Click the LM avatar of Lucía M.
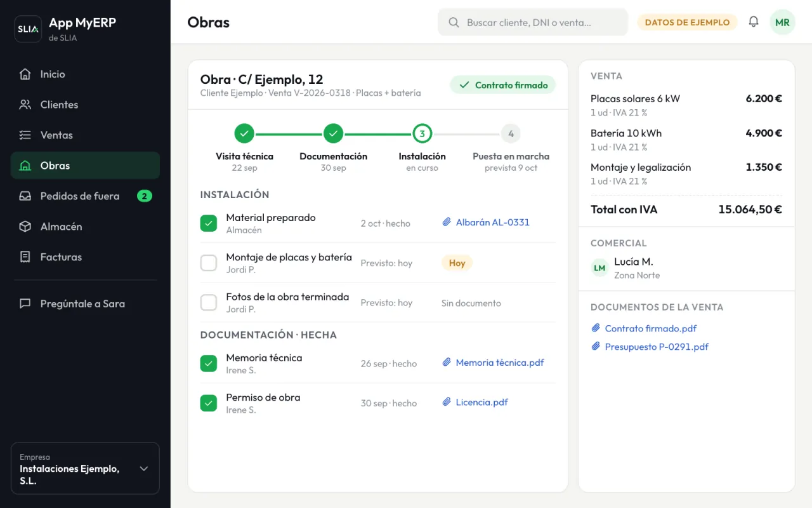 pyautogui.click(x=599, y=268)
